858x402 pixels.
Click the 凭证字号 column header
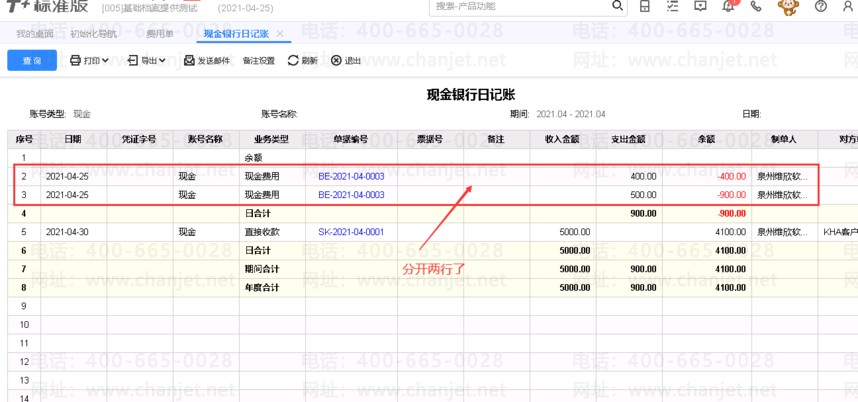[x=140, y=139]
